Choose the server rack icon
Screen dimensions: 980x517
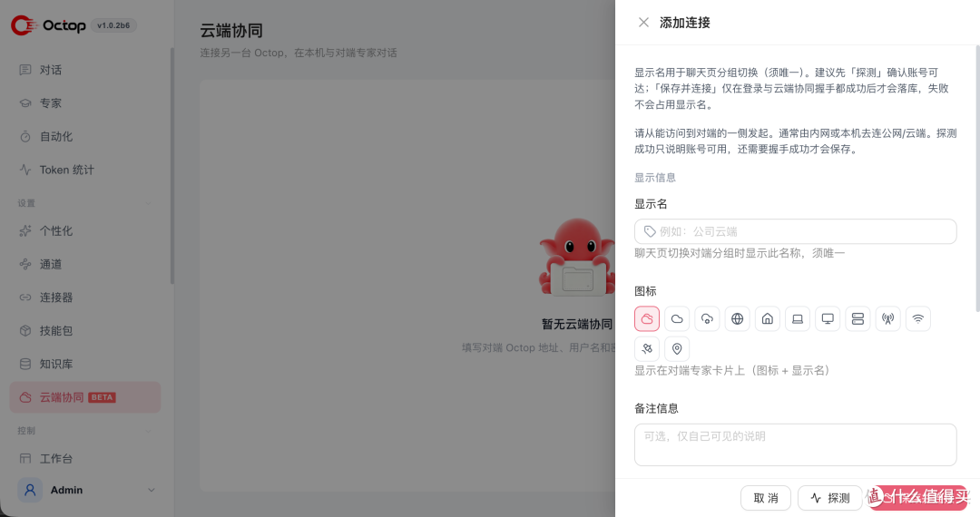857,319
